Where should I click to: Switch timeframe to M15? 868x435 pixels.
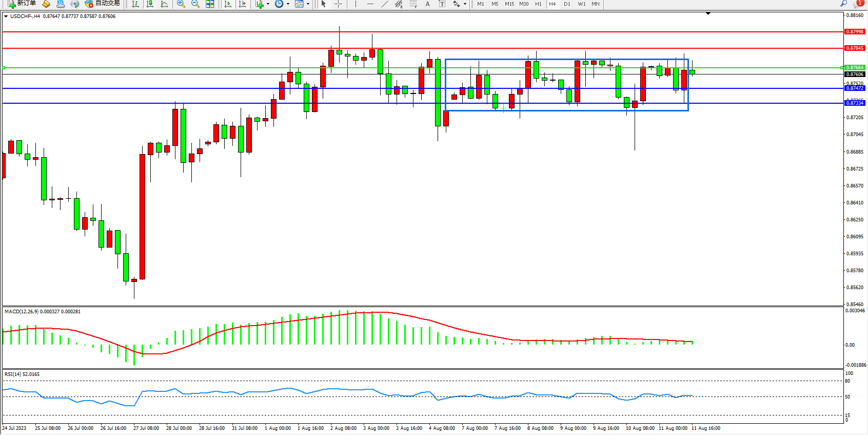point(509,4)
